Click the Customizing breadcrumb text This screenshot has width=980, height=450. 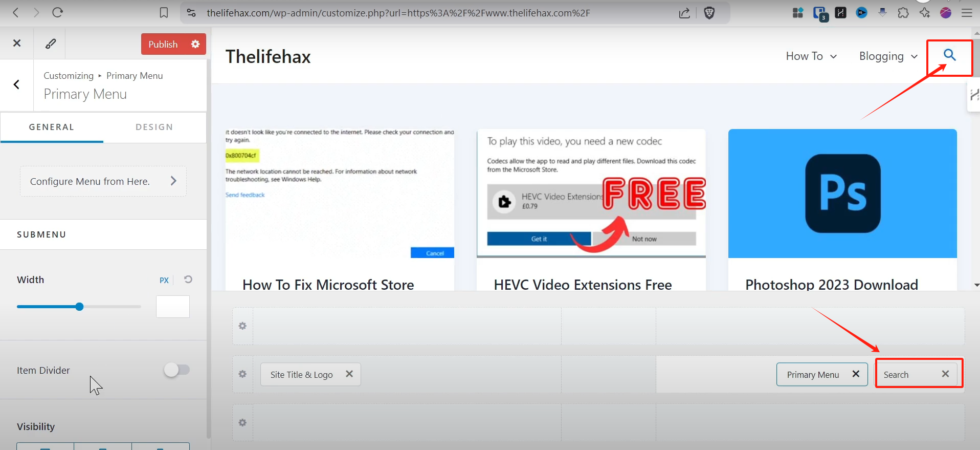pyautogui.click(x=69, y=76)
